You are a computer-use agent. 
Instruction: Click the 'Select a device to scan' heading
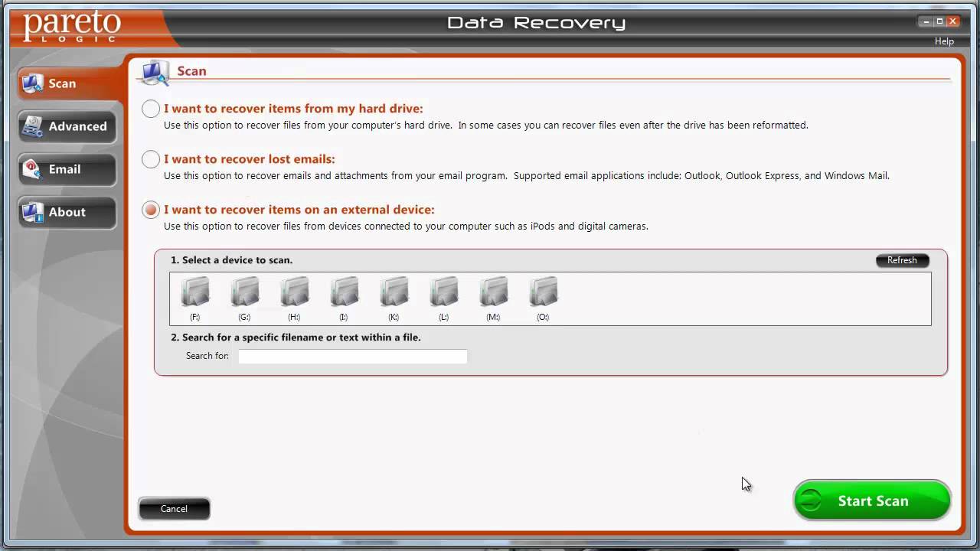click(x=231, y=260)
